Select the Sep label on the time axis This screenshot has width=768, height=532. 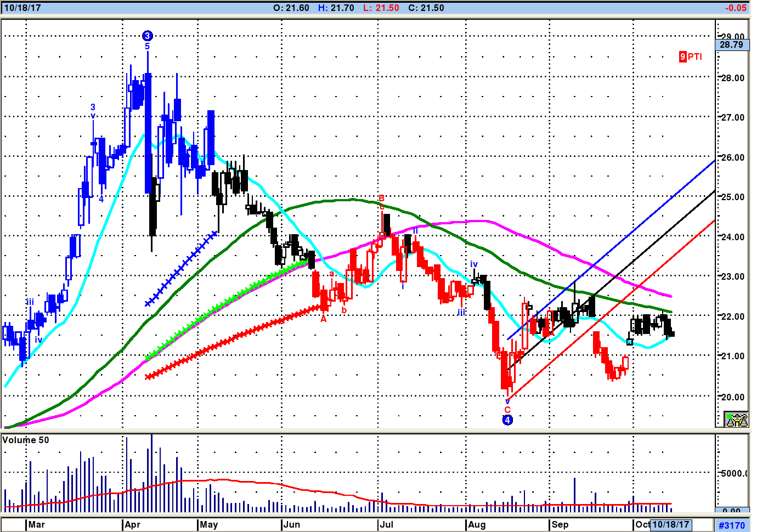560,524
